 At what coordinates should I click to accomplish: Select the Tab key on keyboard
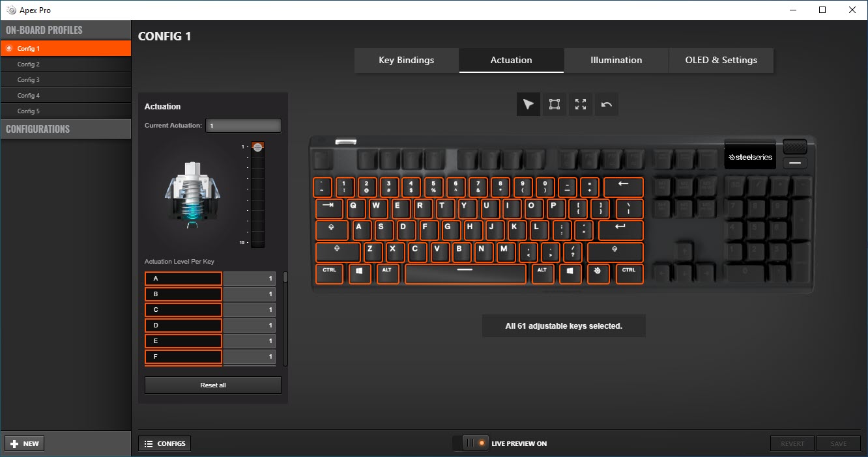328,208
